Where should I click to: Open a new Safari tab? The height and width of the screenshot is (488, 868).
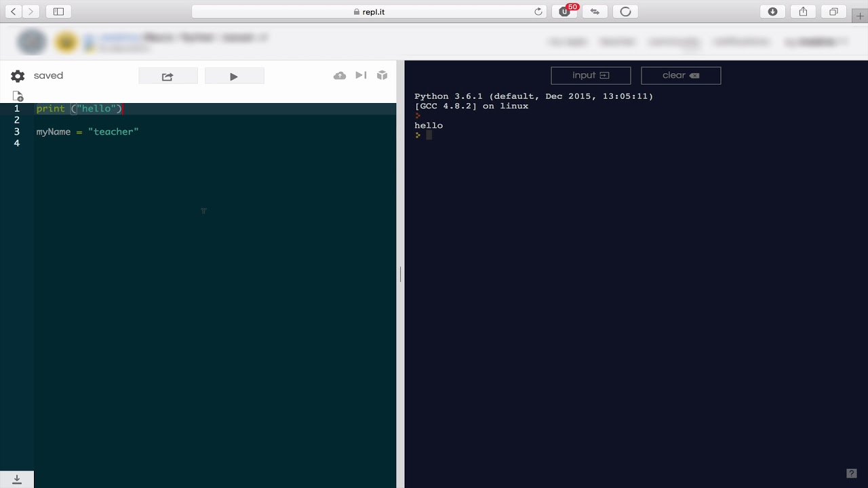(x=860, y=16)
